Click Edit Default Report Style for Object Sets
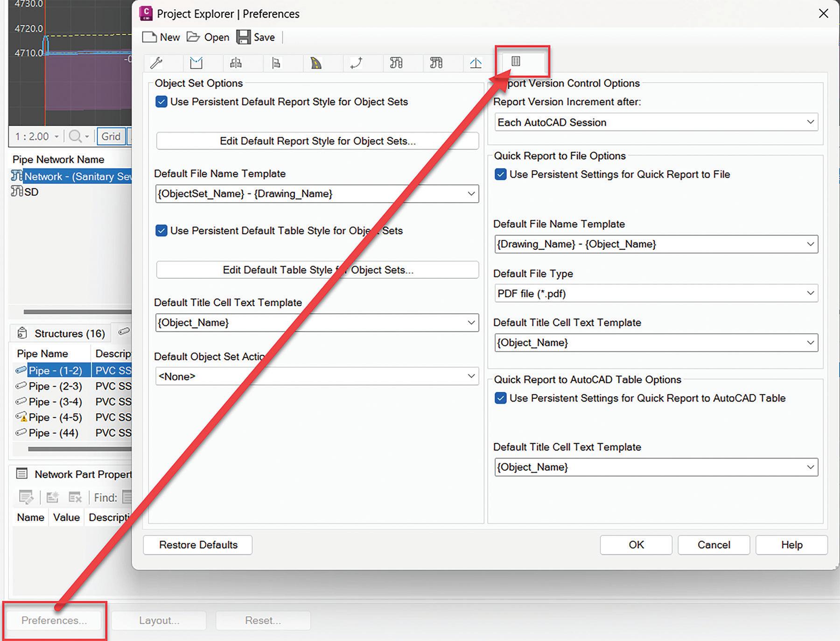This screenshot has width=840, height=641. pos(317,141)
